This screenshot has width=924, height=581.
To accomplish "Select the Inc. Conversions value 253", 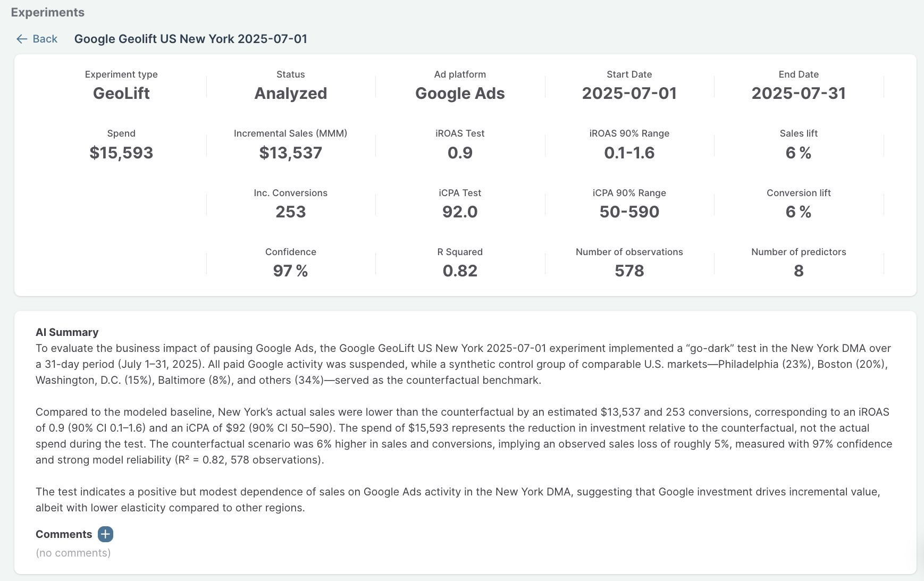I will (x=290, y=212).
